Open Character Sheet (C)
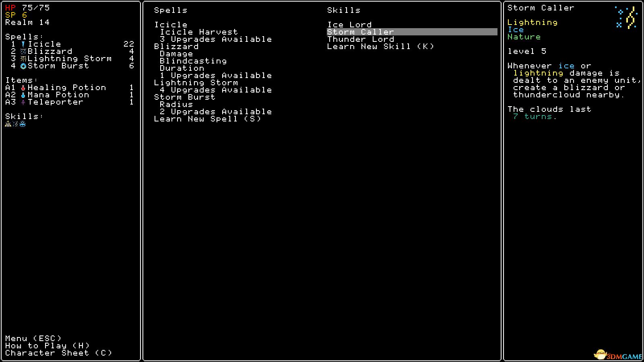 pos(59,353)
